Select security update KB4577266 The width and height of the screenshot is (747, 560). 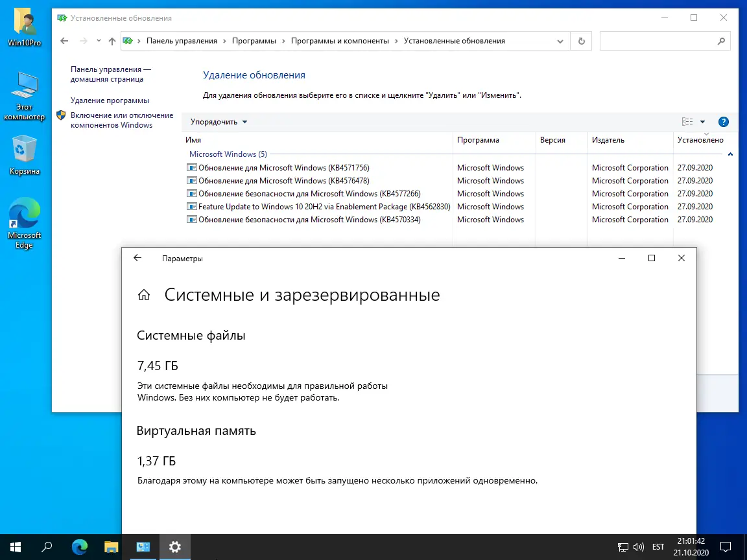click(x=449, y=193)
